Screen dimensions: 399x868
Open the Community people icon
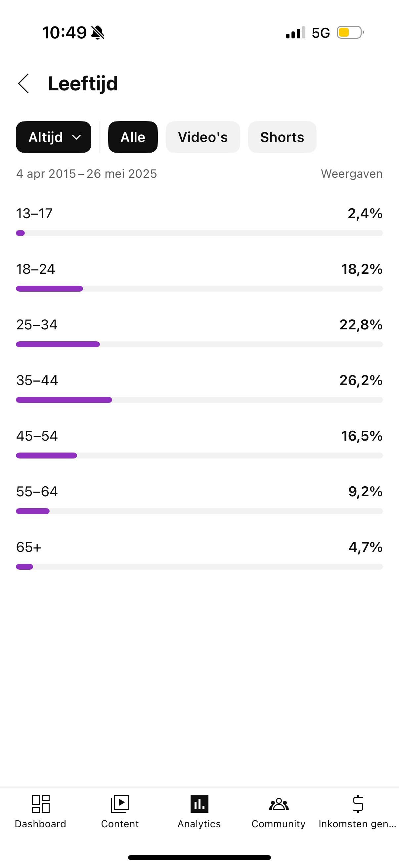pyautogui.click(x=279, y=804)
